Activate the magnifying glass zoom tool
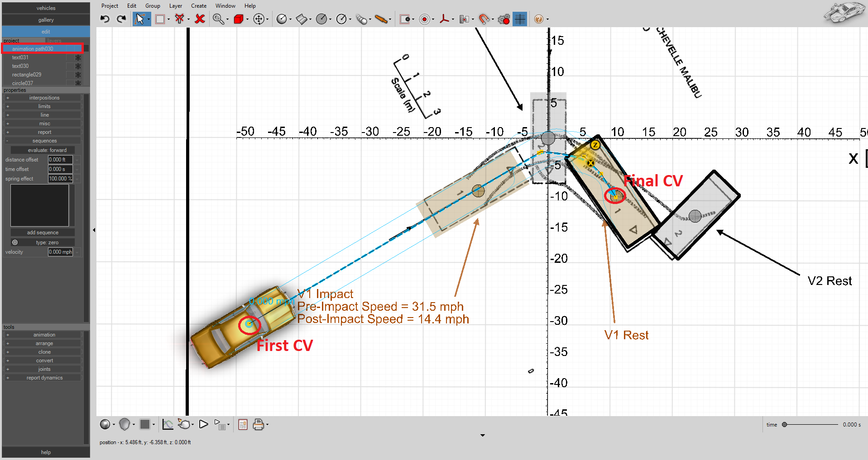This screenshot has width=868, height=460. click(218, 19)
